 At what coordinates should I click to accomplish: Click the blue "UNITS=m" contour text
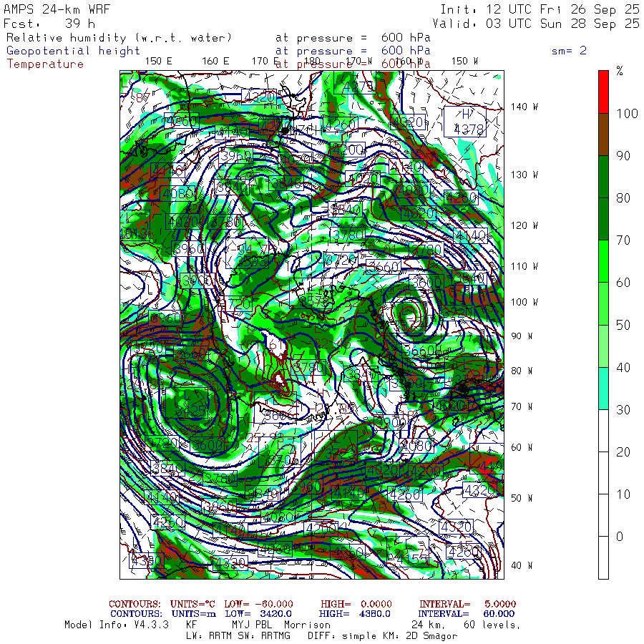click(x=193, y=614)
